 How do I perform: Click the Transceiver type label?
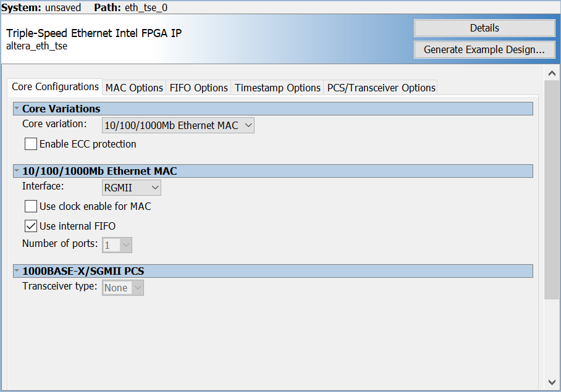pos(59,286)
